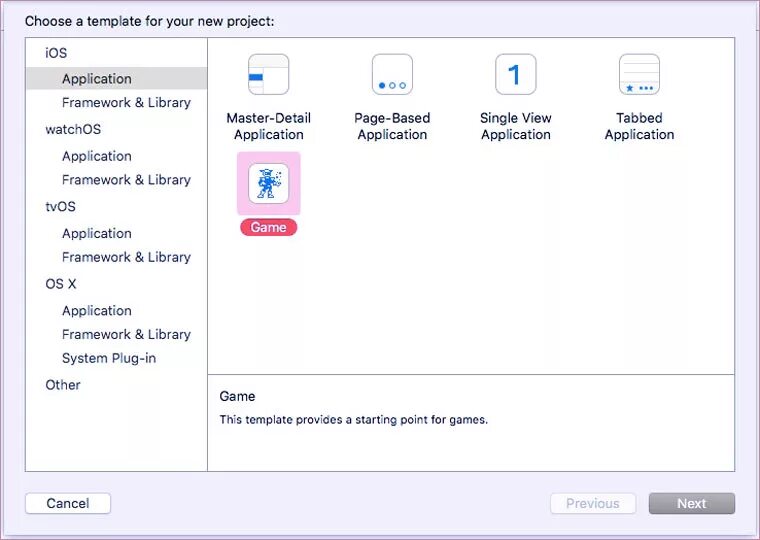The height and width of the screenshot is (540, 760).
Task: Click the tvOS section header
Action: click(61, 206)
